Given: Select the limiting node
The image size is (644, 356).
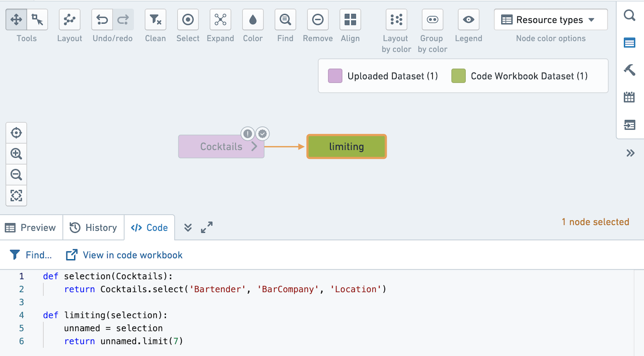Looking at the screenshot, I should click(347, 147).
